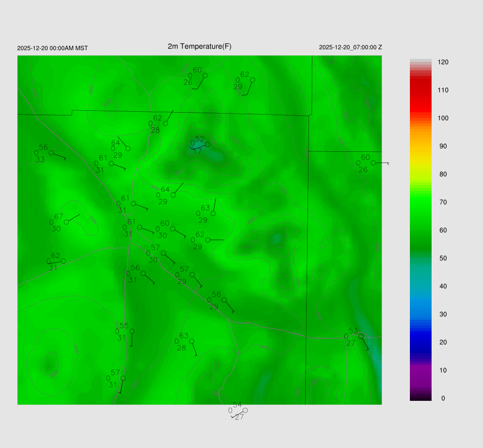
Task: Select the station circle with 57 and 31
Action: [123, 378]
